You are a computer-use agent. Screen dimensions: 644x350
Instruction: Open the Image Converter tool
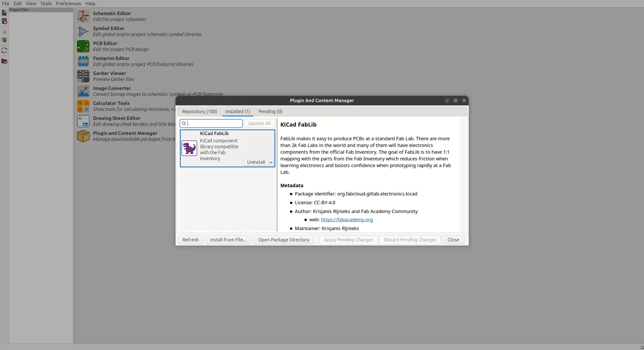(83, 91)
